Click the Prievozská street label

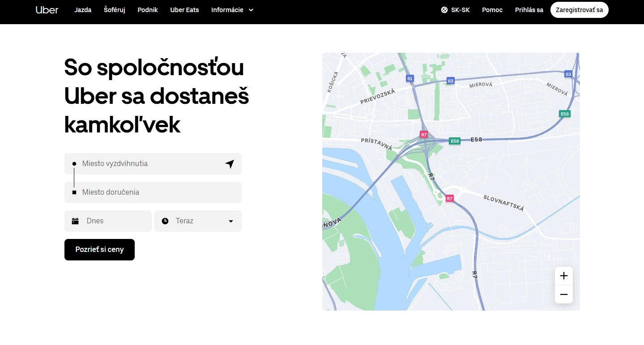pos(378,97)
